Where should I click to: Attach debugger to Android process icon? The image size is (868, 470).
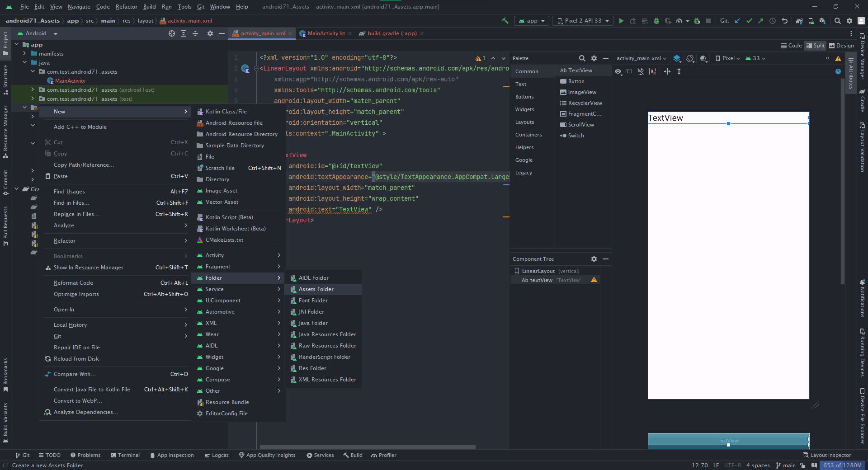coord(697,21)
